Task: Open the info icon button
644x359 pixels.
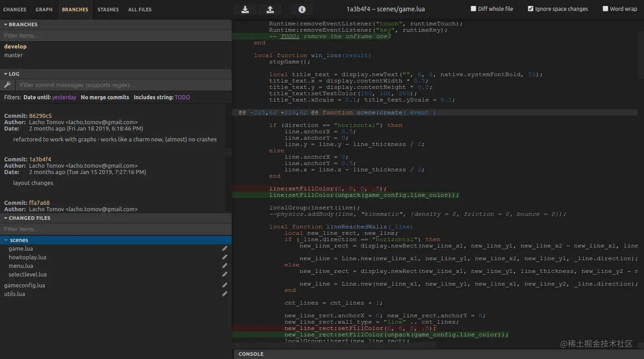Action: (302, 10)
